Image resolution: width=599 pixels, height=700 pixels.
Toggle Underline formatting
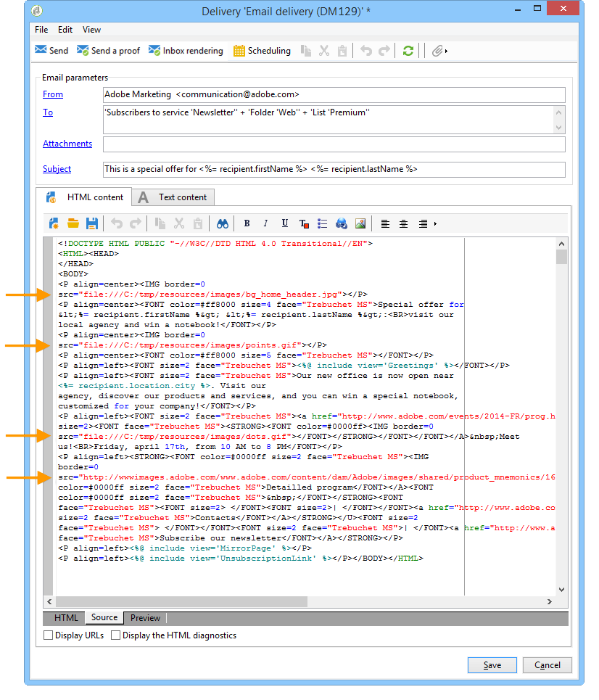285,223
